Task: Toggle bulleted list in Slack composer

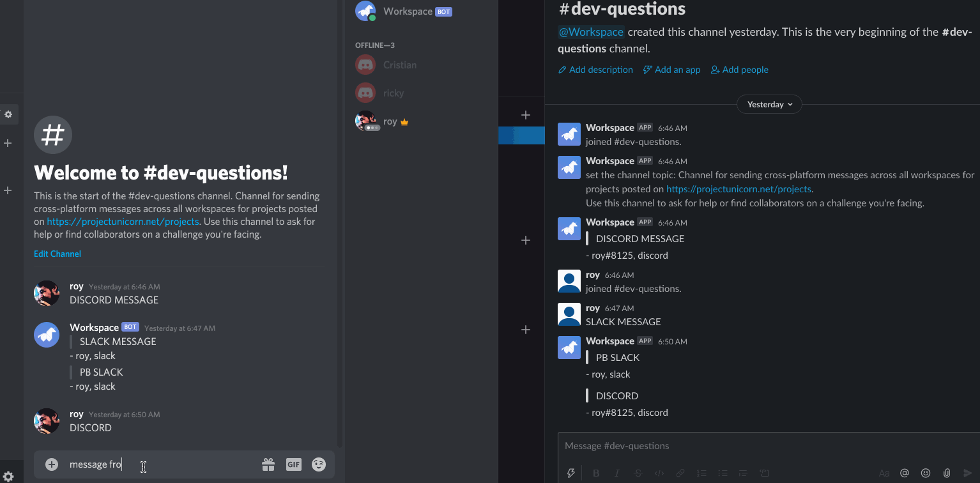Action: point(723,473)
